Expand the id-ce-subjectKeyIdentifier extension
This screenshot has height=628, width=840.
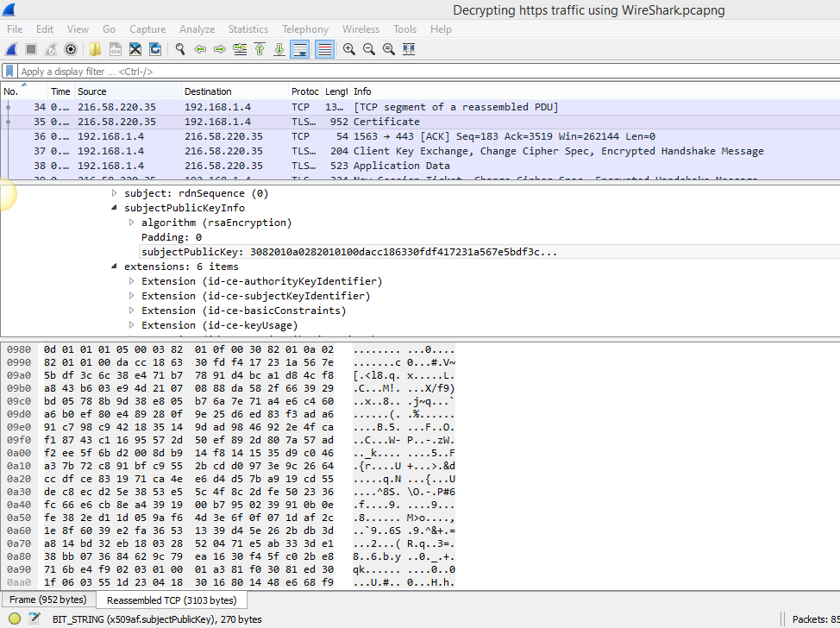[131, 296]
